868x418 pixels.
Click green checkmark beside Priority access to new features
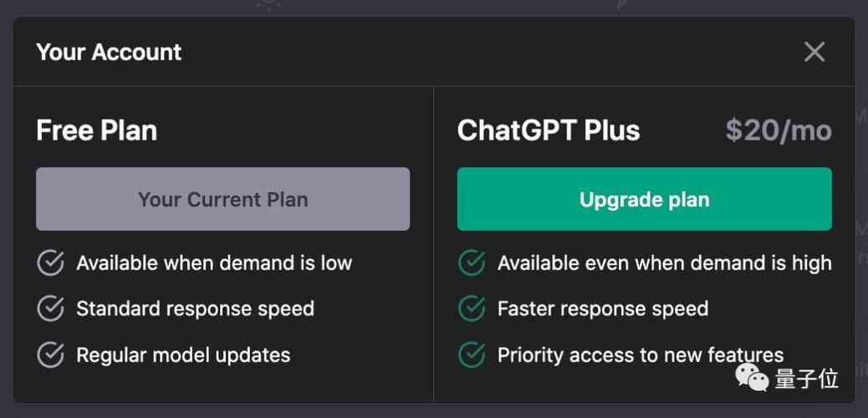(x=472, y=354)
